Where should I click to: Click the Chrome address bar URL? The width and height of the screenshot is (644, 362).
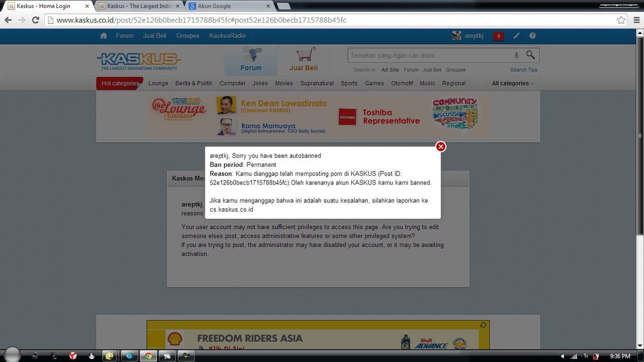tap(201, 20)
